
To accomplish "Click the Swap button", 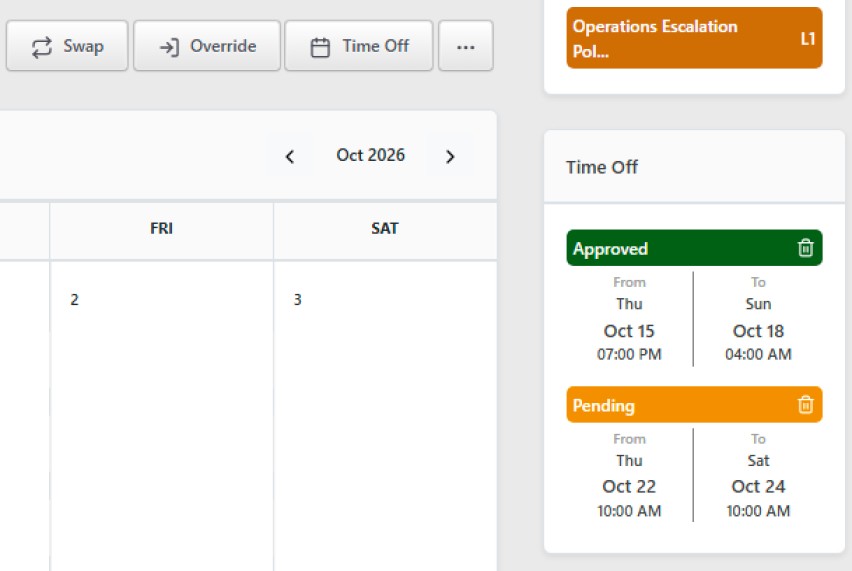I will [67, 46].
